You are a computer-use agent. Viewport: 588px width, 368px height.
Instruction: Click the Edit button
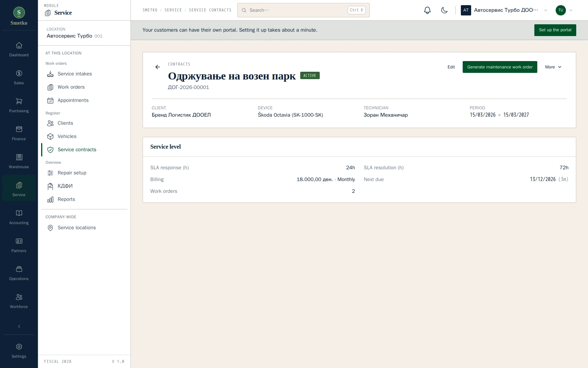point(451,67)
